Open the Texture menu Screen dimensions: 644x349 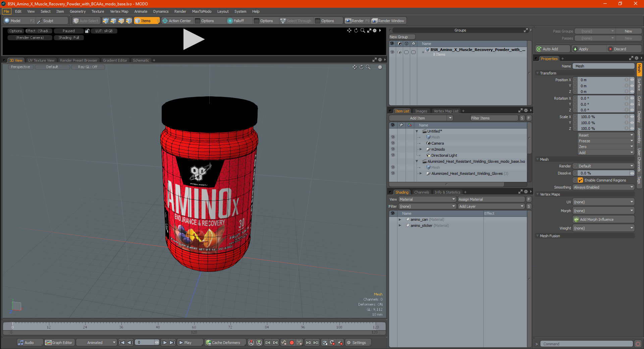98,11
